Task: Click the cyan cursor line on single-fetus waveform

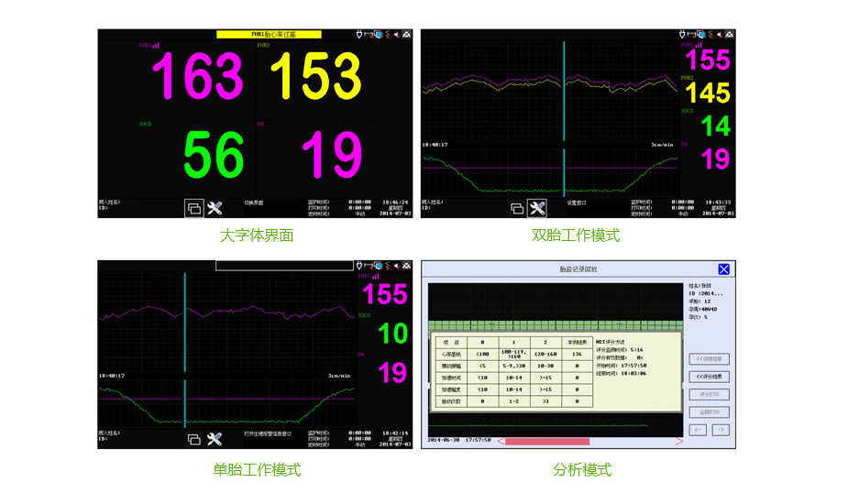Action: (184, 323)
